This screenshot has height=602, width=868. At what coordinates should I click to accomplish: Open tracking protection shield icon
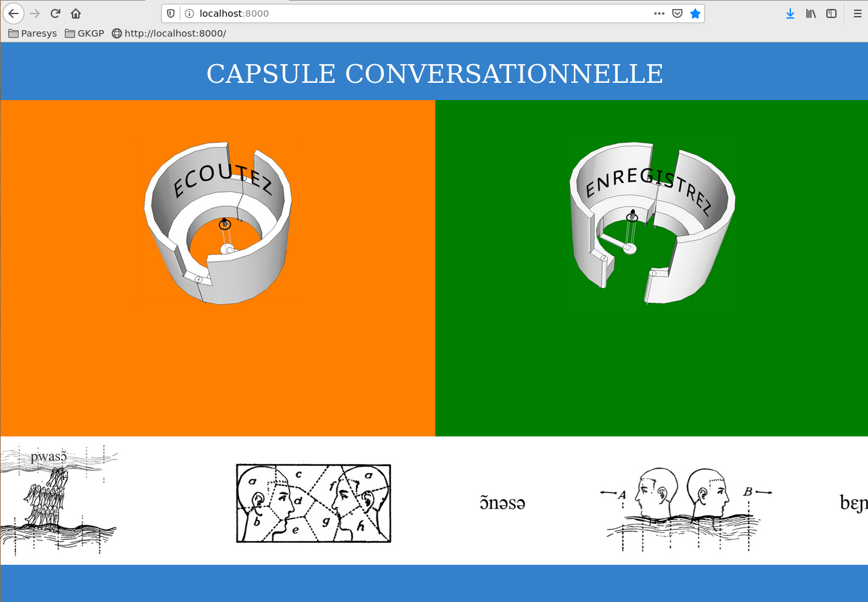point(171,13)
